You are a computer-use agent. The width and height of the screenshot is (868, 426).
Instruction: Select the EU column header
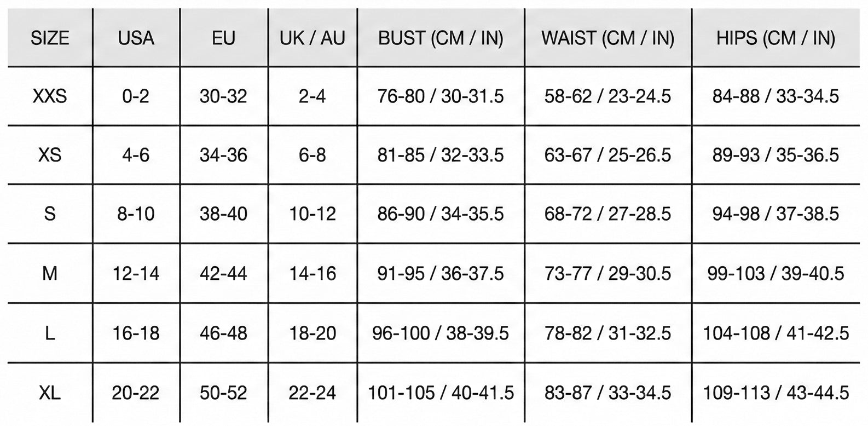coord(223,38)
